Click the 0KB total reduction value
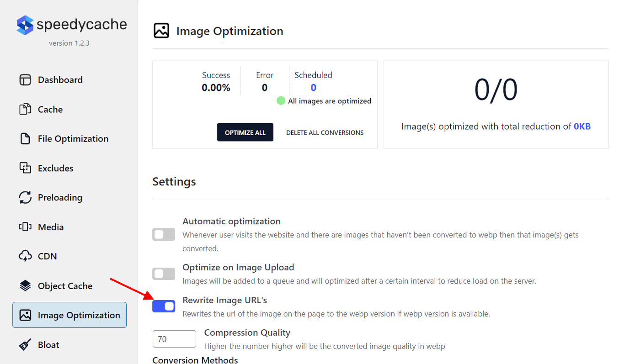 (582, 127)
